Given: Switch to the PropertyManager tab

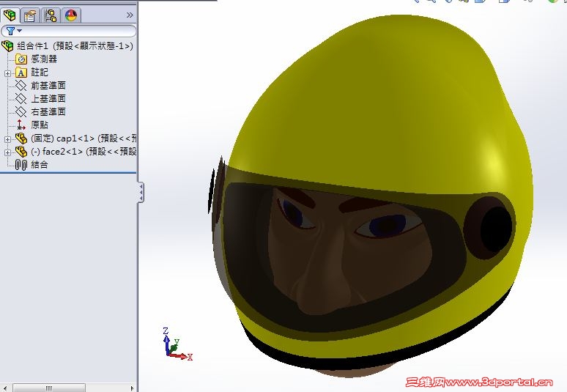Looking at the screenshot, I should (30, 15).
